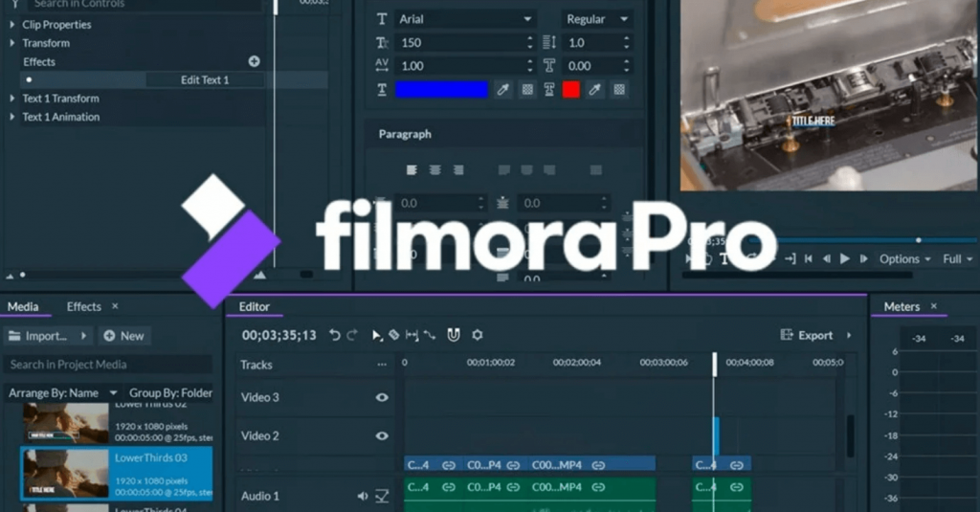
Task: Undo the last edit in the Editor
Action: [x=335, y=336]
